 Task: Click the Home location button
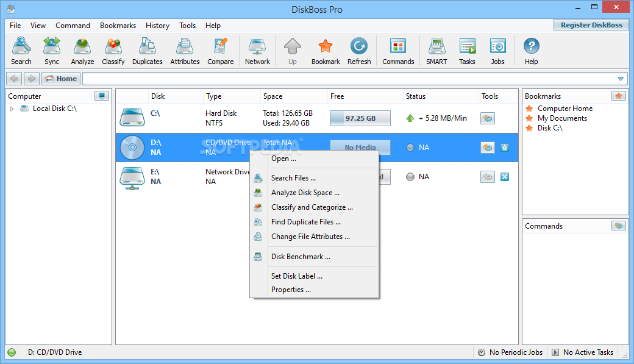[x=61, y=79]
